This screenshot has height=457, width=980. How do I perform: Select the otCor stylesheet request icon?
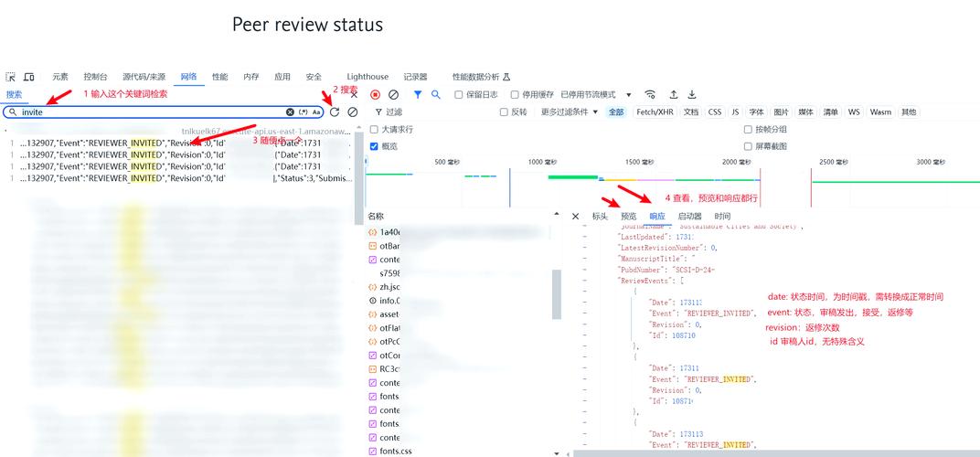click(x=372, y=356)
